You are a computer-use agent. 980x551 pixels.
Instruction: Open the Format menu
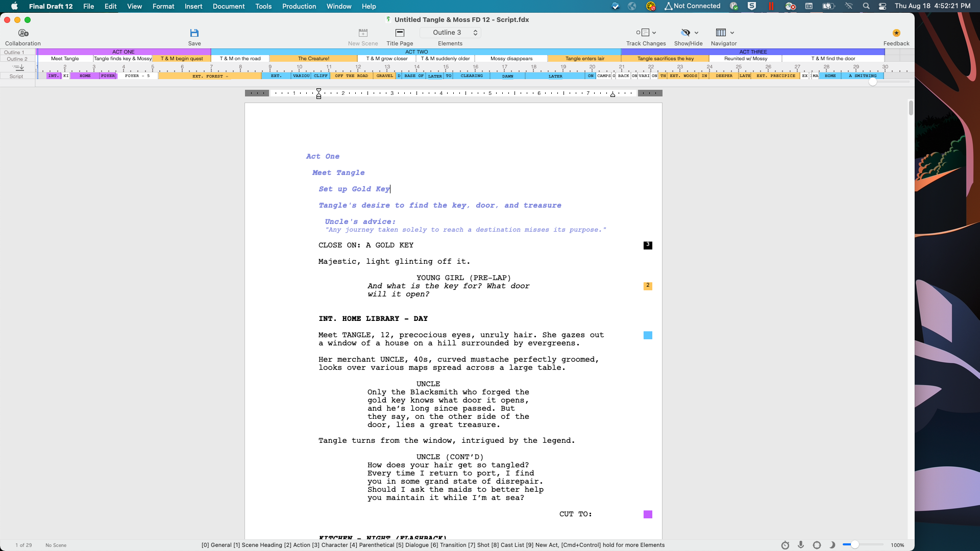[x=163, y=6]
